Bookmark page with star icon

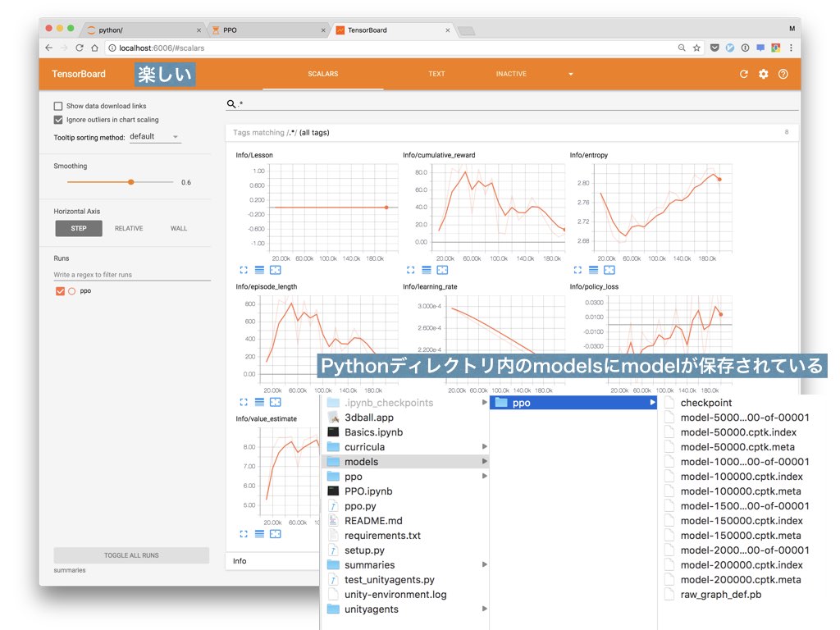[x=696, y=48]
